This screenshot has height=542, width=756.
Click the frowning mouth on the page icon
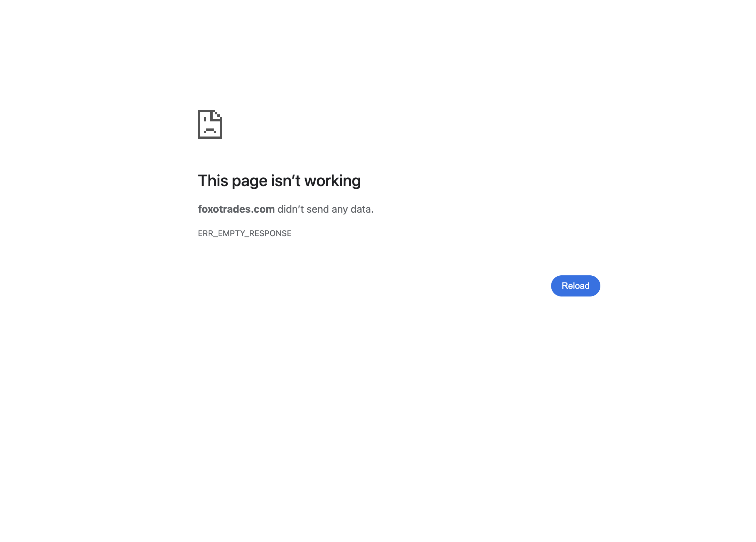point(210,130)
